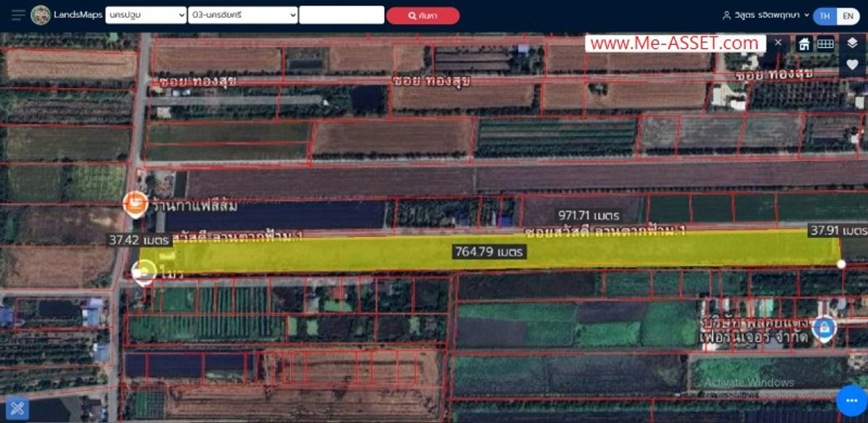The height and width of the screenshot is (423, 868).
Task: Switch language to EN
Action: tap(847, 16)
